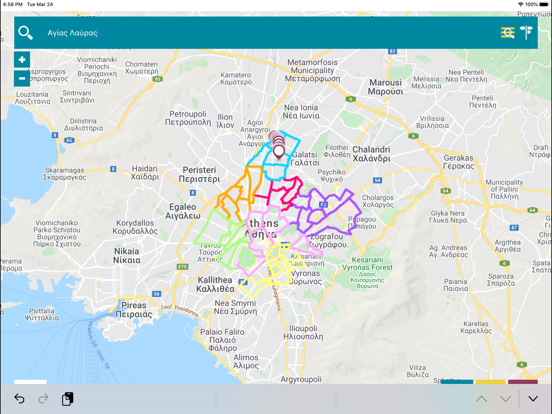Tap the keyboard undo arrow

[x=19, y=399]
